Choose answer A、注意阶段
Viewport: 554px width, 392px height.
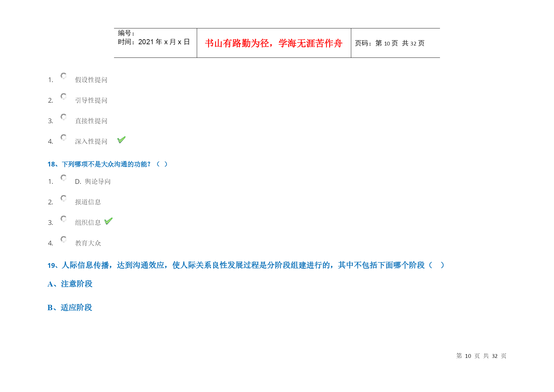(x=70, y=284)
